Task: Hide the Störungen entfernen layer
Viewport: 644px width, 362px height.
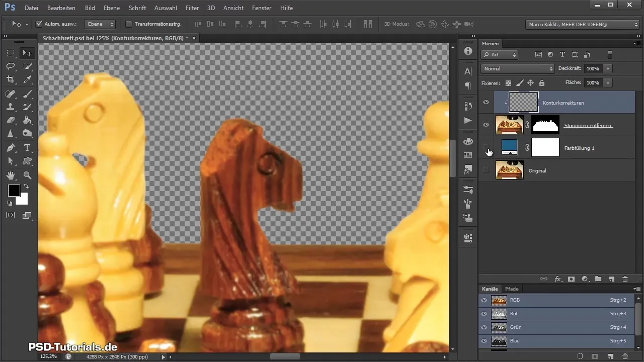Action: coord(486,125)
